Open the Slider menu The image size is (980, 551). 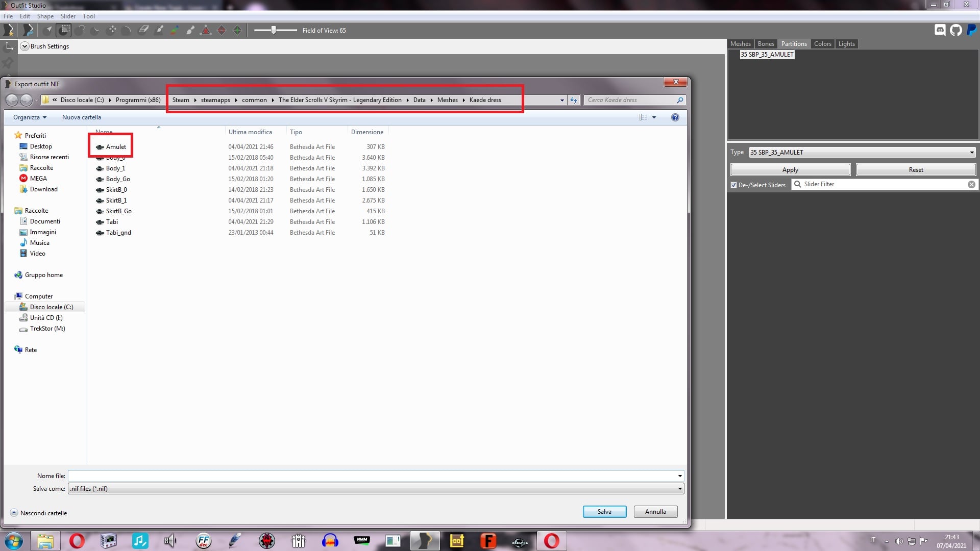pyautogui.click(x=68, y=16)
